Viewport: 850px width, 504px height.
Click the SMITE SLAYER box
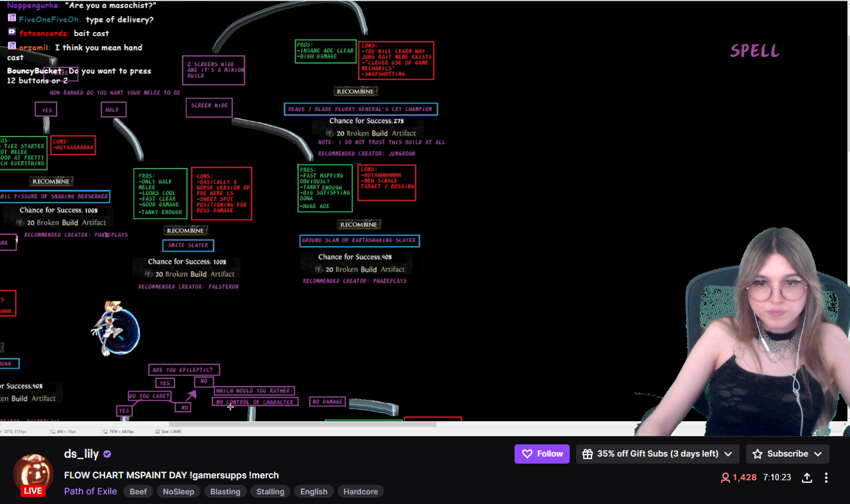188,245
